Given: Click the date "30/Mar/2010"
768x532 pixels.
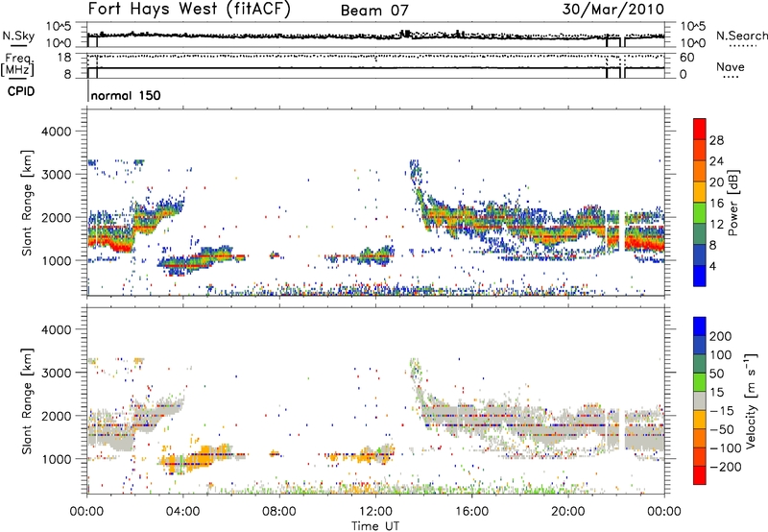Looking at the screenshot, I should (612, 10).
